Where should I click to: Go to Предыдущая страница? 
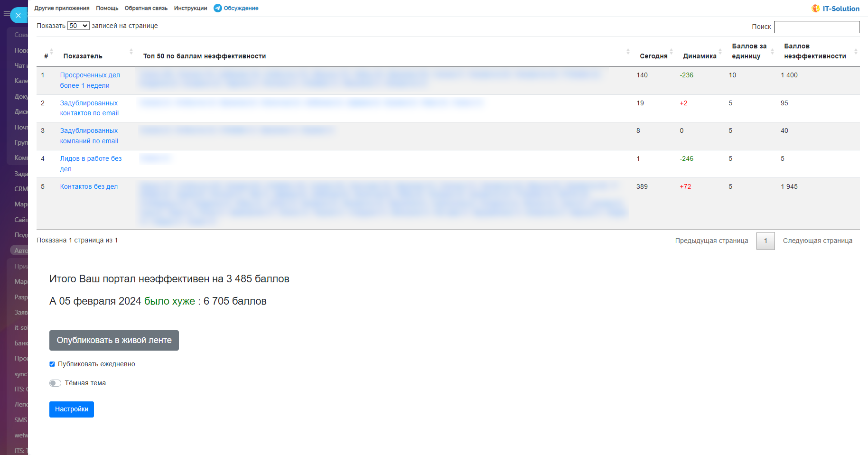[x=712, y=241]
